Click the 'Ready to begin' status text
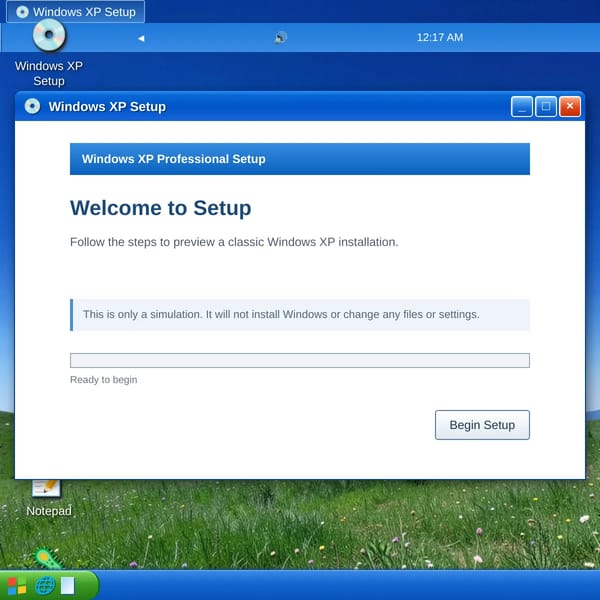 point(104,380)
